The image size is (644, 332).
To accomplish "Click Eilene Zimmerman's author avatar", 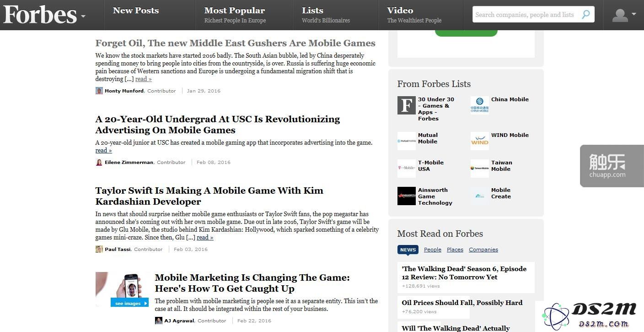I will (x=99, y=162).
